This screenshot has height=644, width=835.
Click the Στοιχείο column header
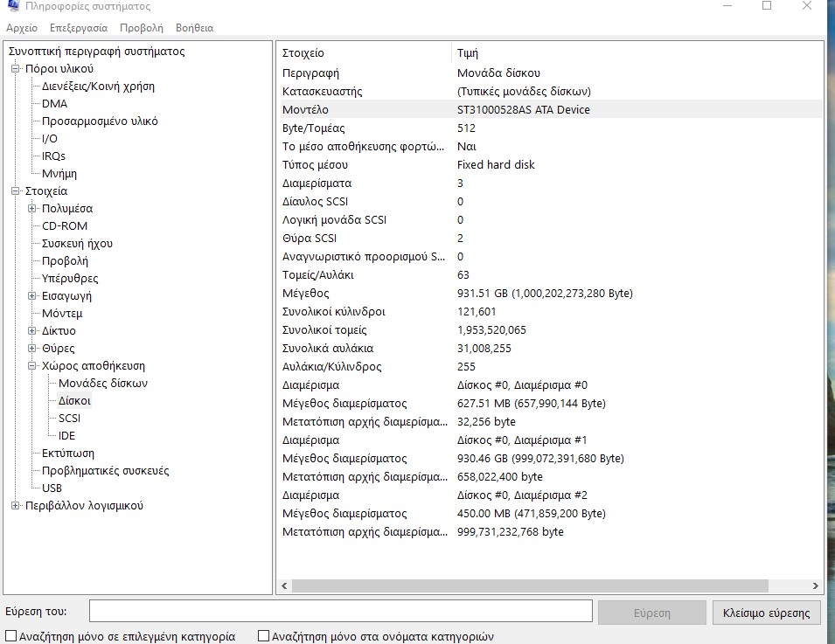[365, 52]
